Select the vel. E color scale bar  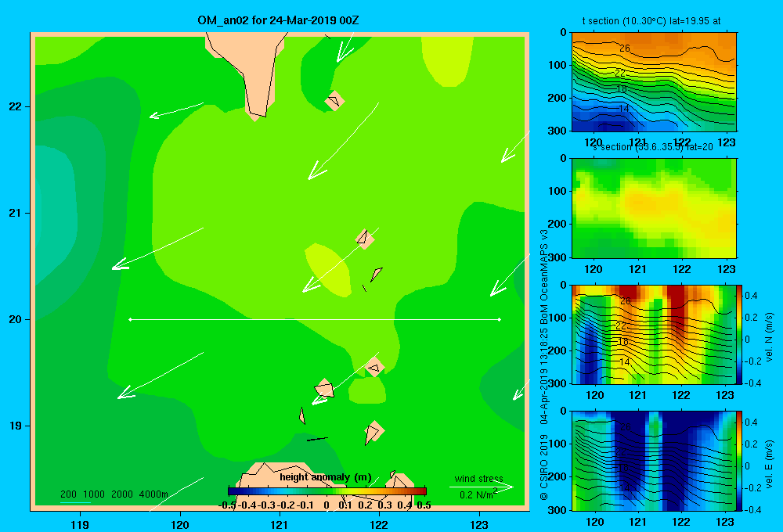point(739,461)
